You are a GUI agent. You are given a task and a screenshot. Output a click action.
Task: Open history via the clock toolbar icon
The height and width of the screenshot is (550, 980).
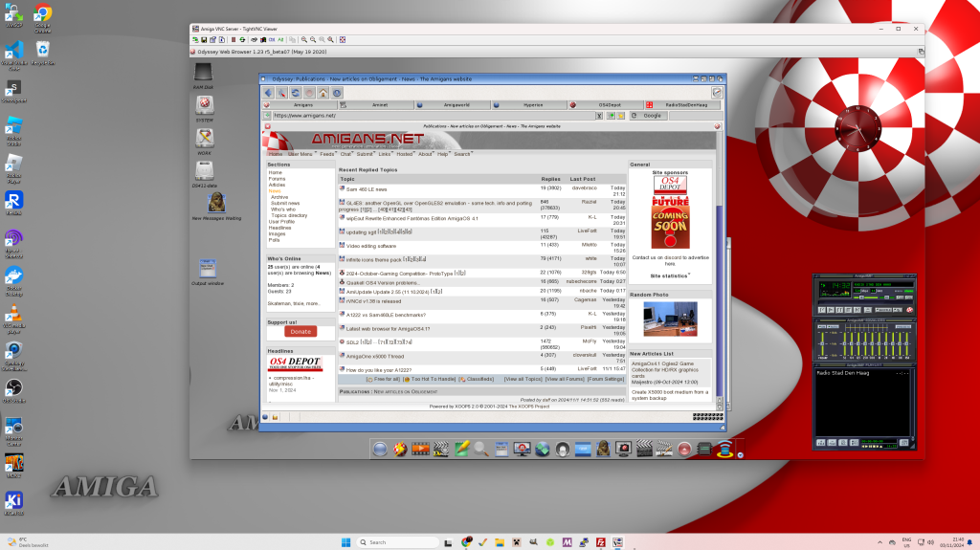(337, 93)
